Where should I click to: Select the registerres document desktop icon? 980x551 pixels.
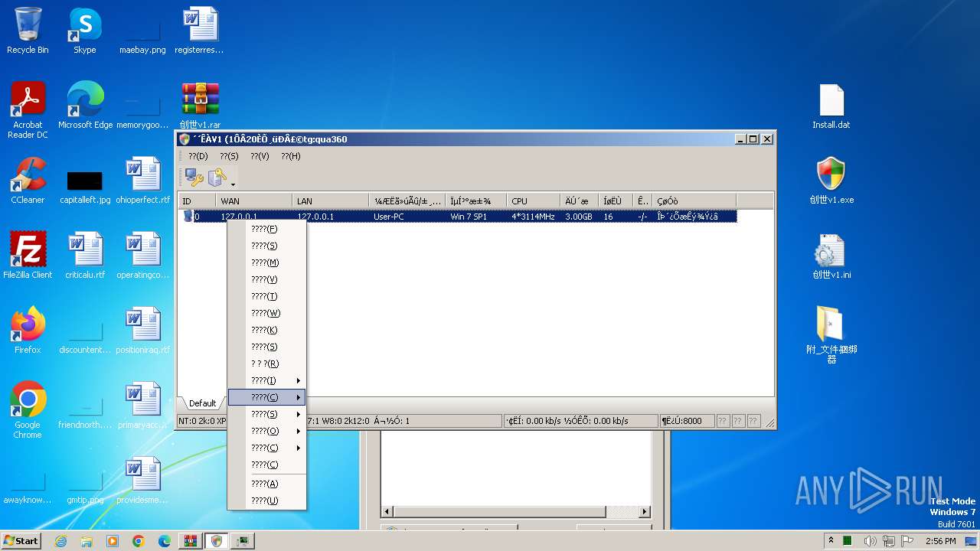200,31
